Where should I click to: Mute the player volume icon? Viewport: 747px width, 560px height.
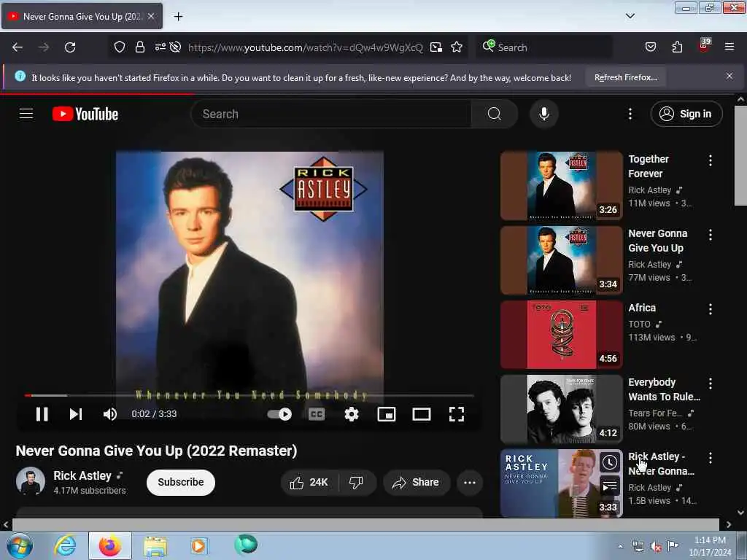[x=110, y=414]
